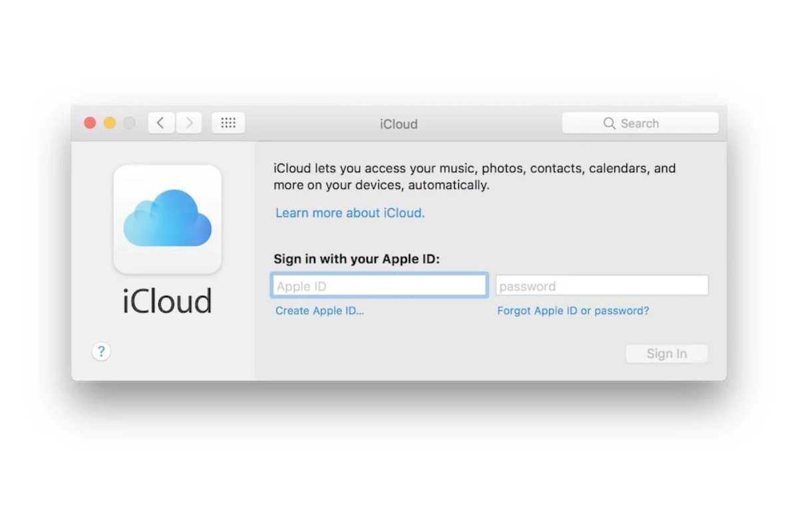
Task: Open help with the question mark button
Action: click(101, 352)
